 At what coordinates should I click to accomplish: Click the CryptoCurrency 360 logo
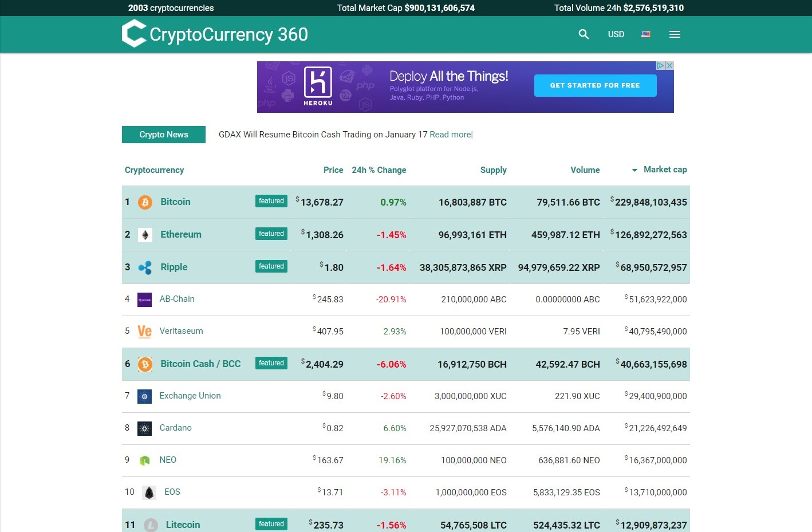(215, 34)
